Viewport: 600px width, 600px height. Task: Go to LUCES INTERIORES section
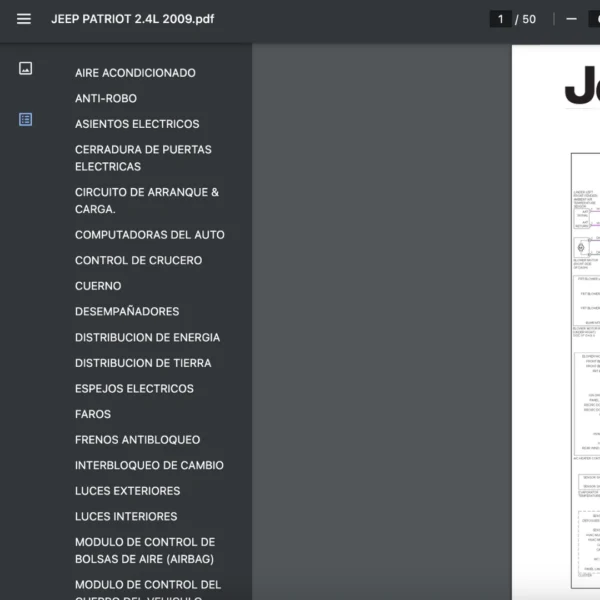pyautogui.click(x=126, y=517)
